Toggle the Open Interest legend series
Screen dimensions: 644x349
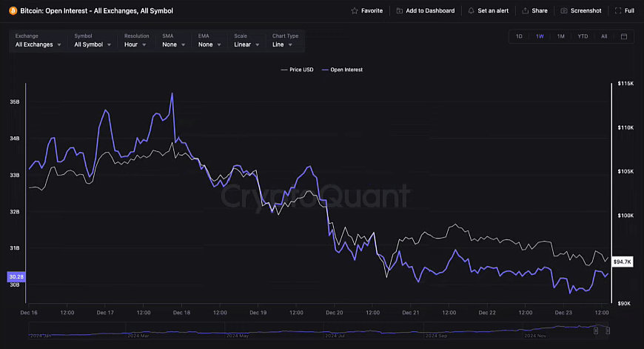[342, 70]
